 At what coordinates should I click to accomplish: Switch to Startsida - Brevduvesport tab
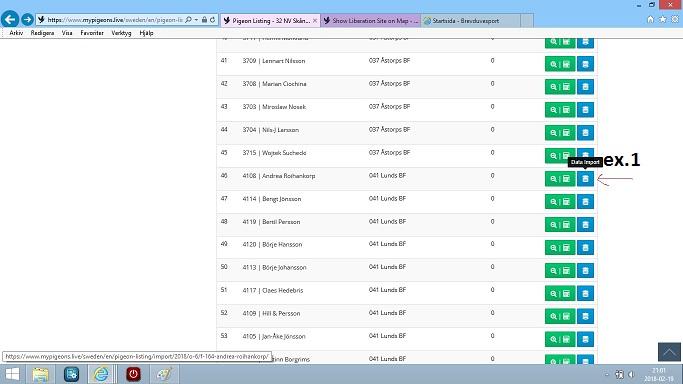click(x=470, y=20)
